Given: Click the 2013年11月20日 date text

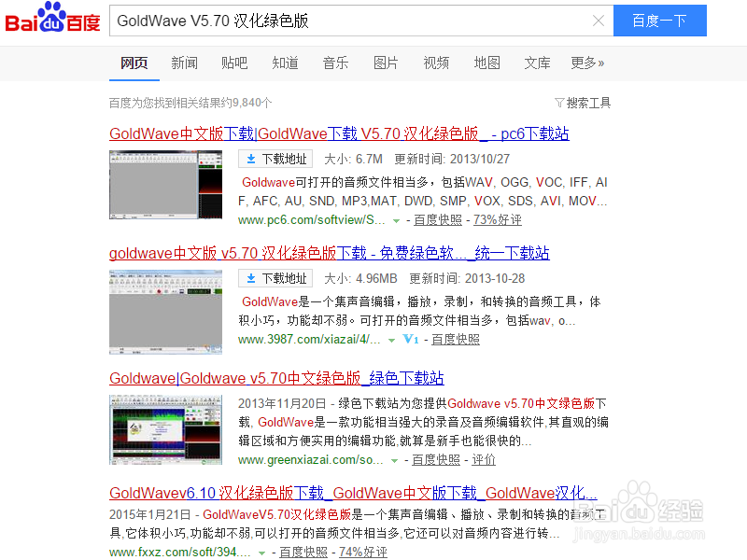Looking at the screenshot, I should [282, 404].
